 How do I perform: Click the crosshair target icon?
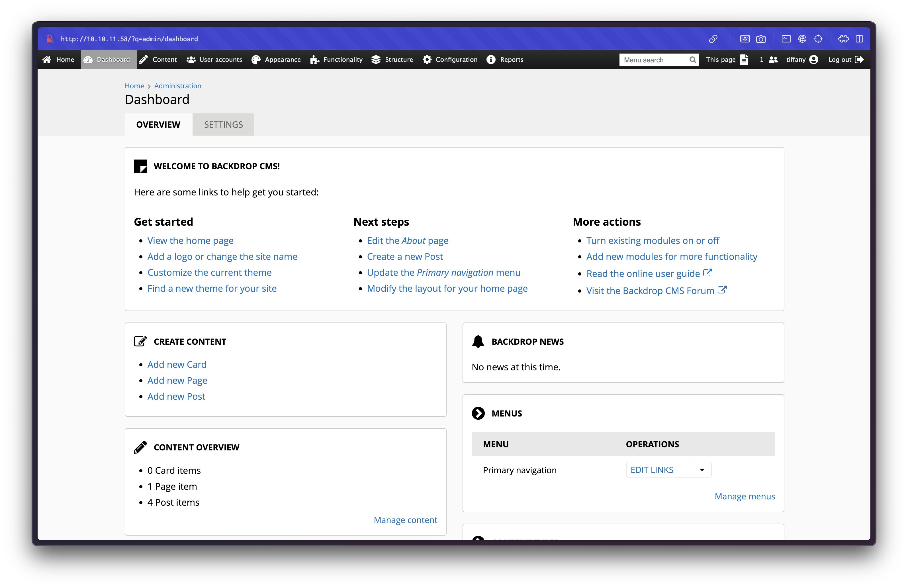click(x=818, y=39)
